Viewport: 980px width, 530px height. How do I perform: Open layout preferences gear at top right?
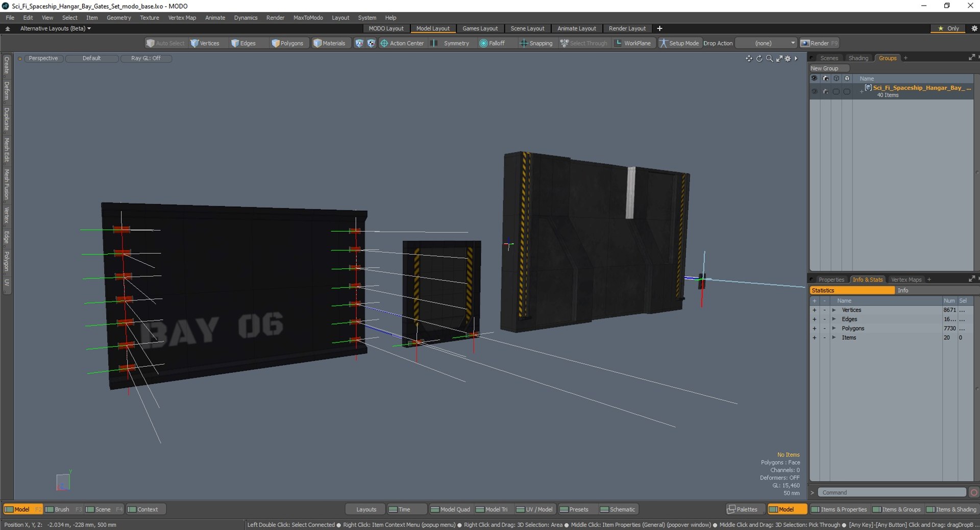(974, 29)
